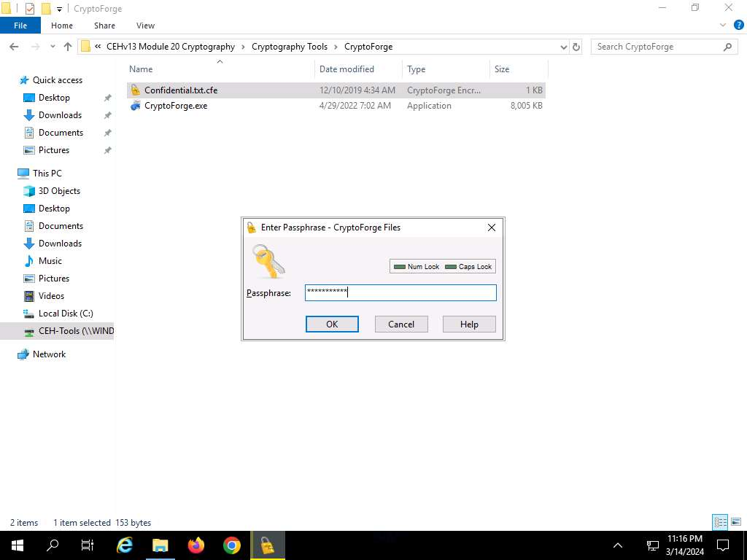Image resolution: width=747 pixels, height=560 pixels.
Task: Expand the ribbon with the chevron
Action: coord(721,26)
